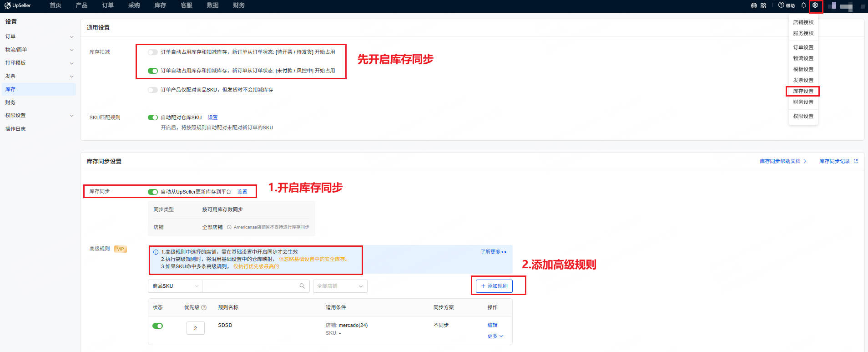Image resolution: width=868 pixels, height=352 pixels.
Task: Open the 全部店铺 store filter dropdown
Action: coord(340,286)
